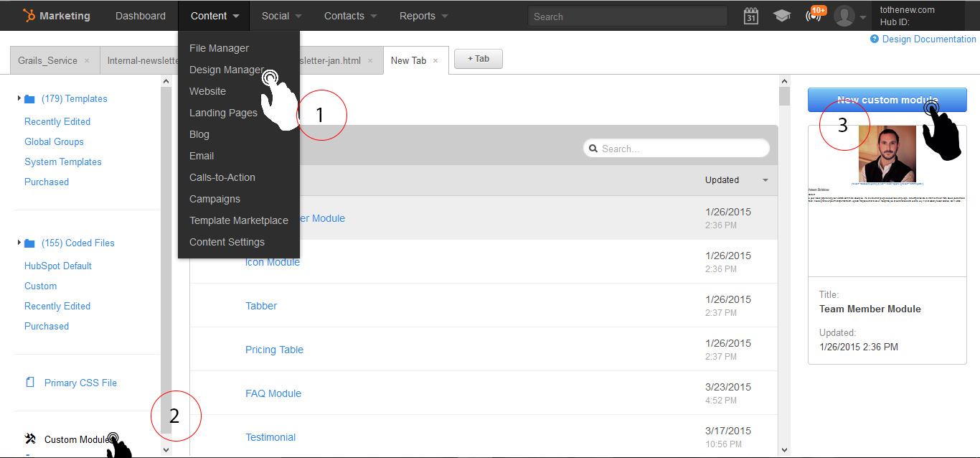980x458 pixels.
Task: Open the Contacts dropdown menu
Action: click(350, 16)
